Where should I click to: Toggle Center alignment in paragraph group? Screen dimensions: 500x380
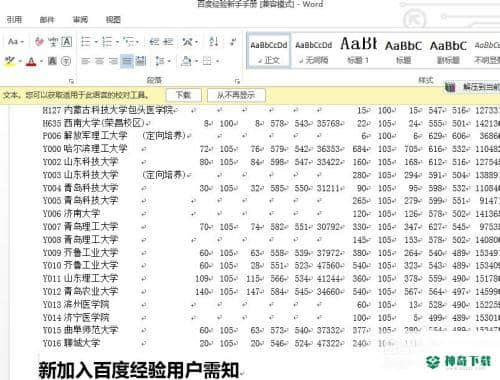click(x=99, y=61)
